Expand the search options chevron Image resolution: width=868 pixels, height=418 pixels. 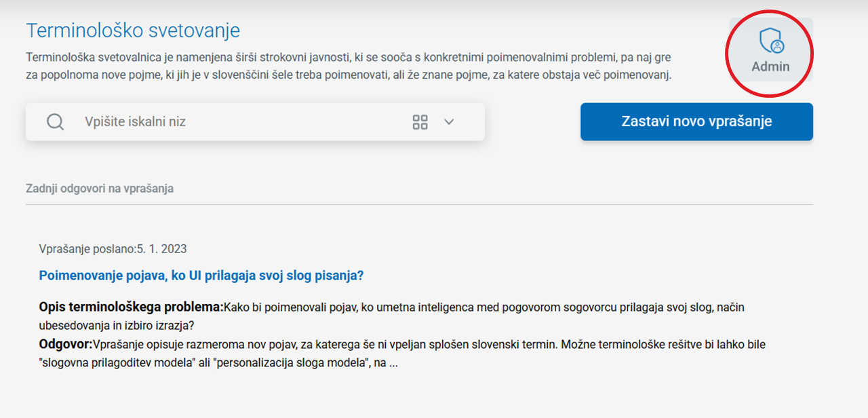(448, 122)
